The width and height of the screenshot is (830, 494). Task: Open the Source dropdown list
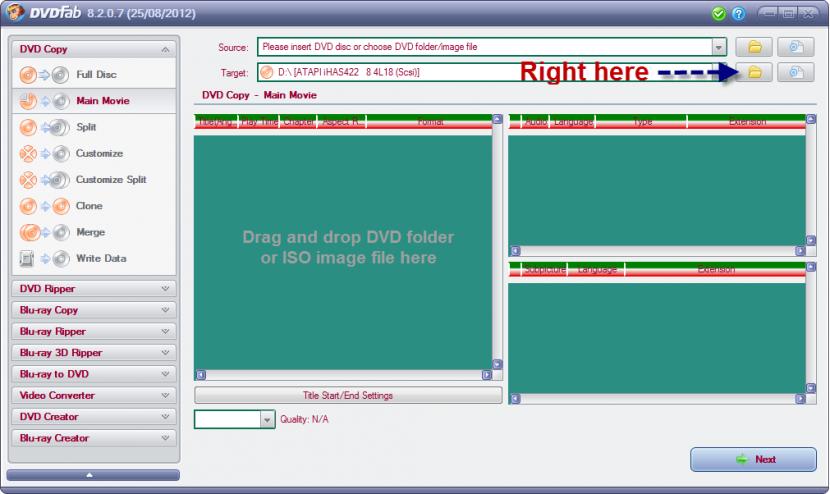(x=718, y=47)
